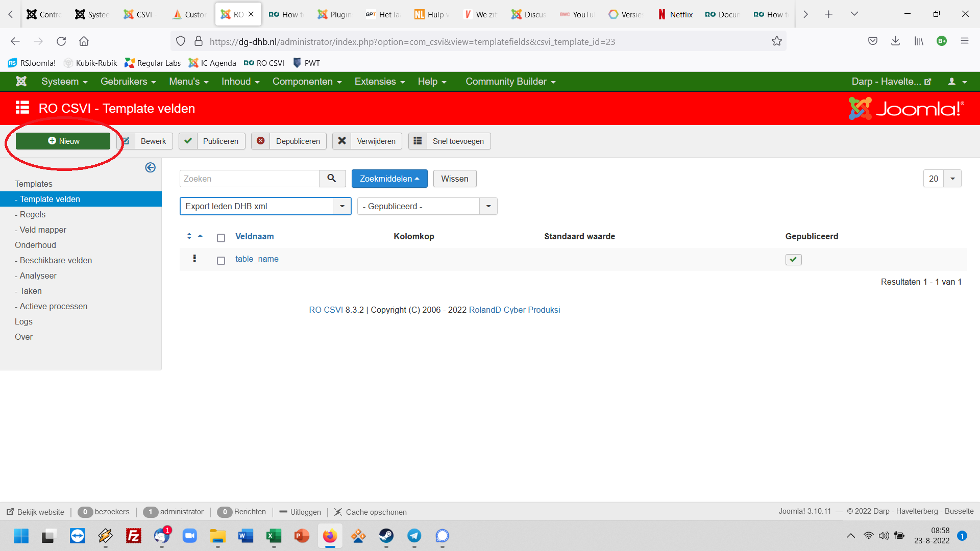Open the 20 items-per-page dropdown
Image resolution: width=980 pixels, height=551 pixels.
(x=942, y=179)
